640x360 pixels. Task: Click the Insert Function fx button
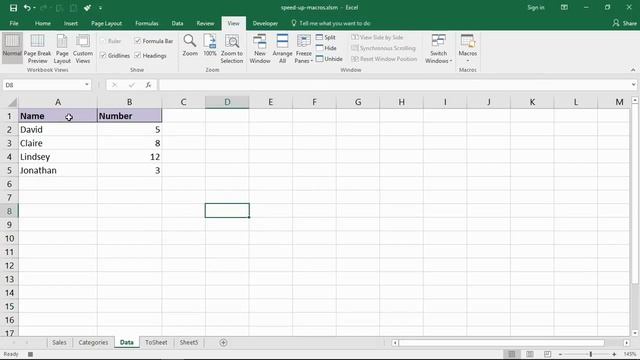point(148,84)
